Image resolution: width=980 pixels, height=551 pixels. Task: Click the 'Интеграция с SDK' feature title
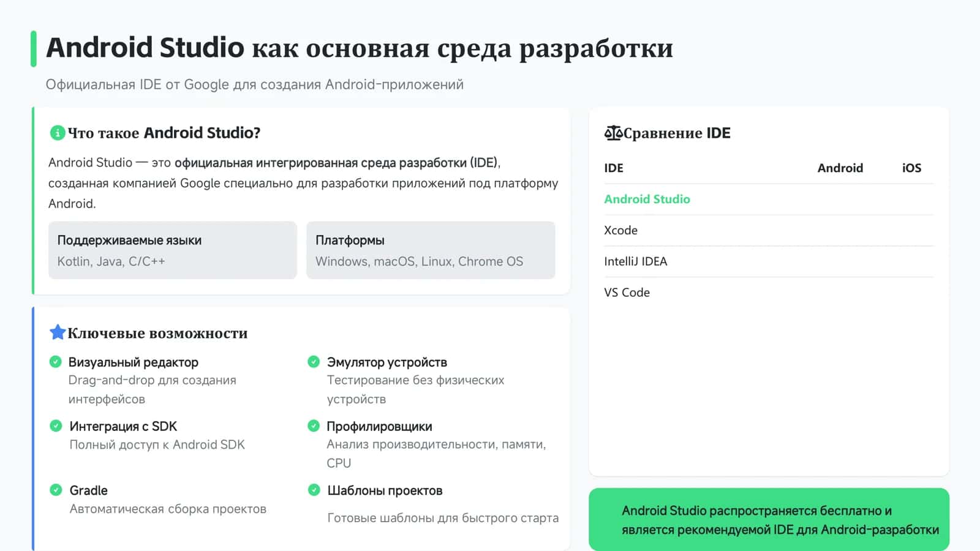coord(123,426)
